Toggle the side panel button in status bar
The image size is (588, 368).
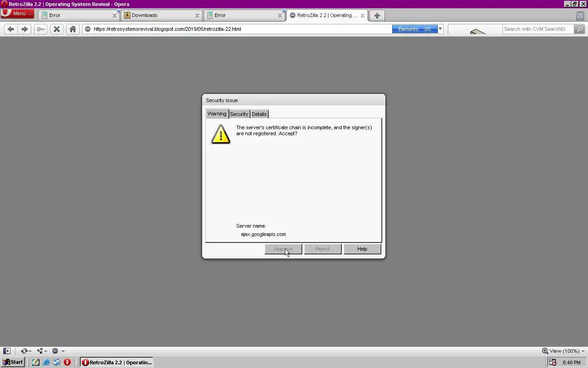click(x=7, y=351)
